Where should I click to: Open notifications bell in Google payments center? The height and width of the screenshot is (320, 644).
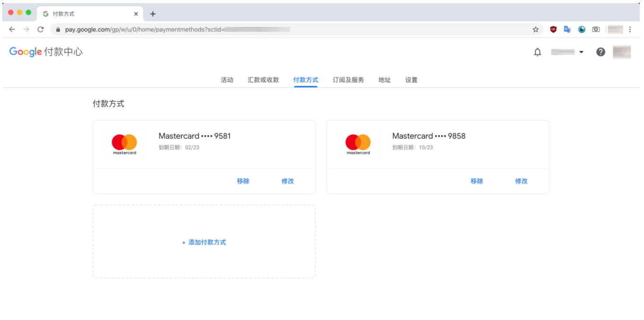tap(538, 52)
